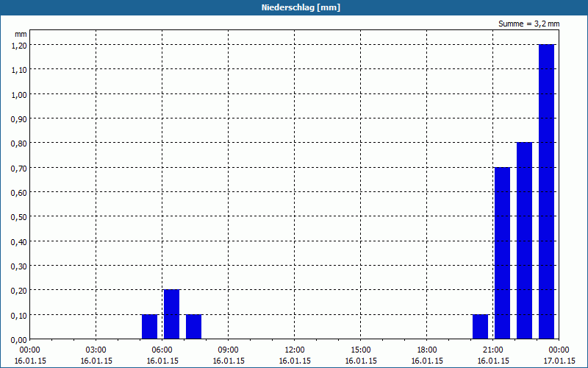This screenshot has width=588, height=368.
Task: Select the 0,20 mm bar after 06:00
Action: (171, 314)
